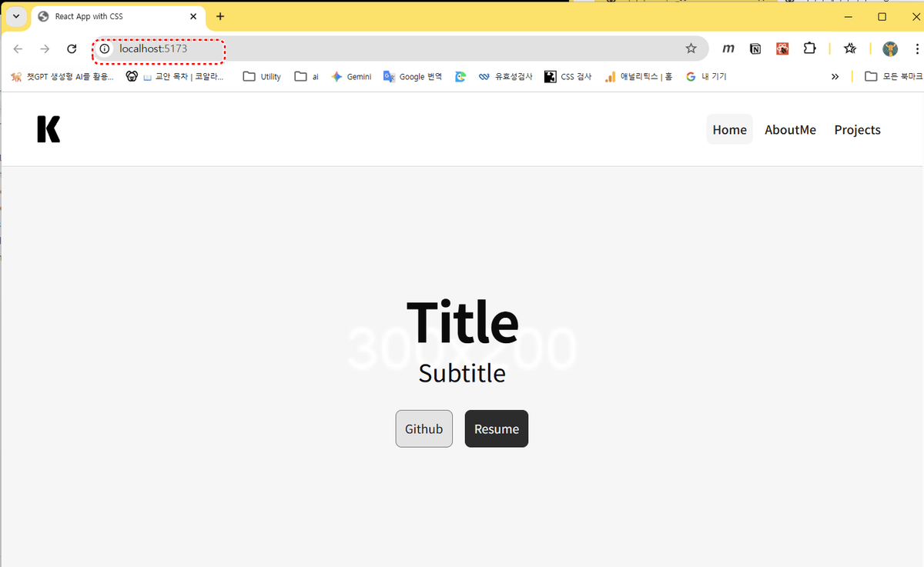Show the hidden bookmarks overflow chevron

[x=835, y=76]
